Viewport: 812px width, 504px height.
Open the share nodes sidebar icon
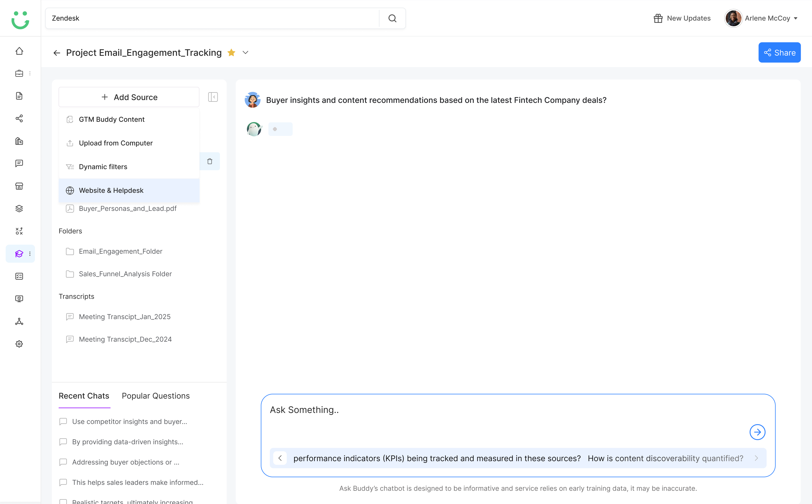pyautogui.click(x=19, y=118)
